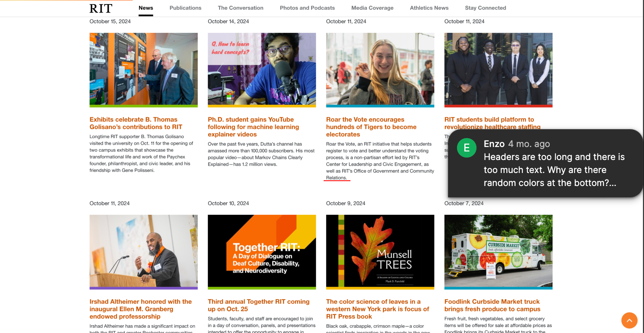This screenshot has height=333, width=644.
Task: Click the four students in suits photo
Action: [498, 69]
